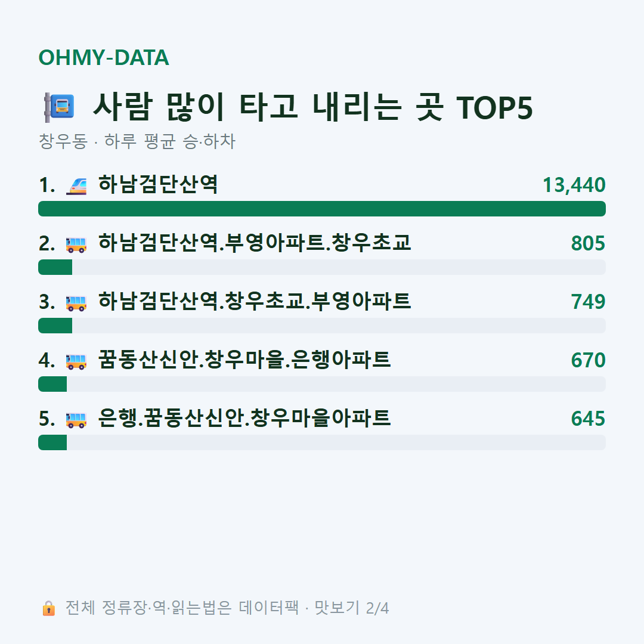Image resolution: width=644 pixels, height=644 pixels.
Task: Click the progress bar under the 670 value
Action: coord(322,384)
